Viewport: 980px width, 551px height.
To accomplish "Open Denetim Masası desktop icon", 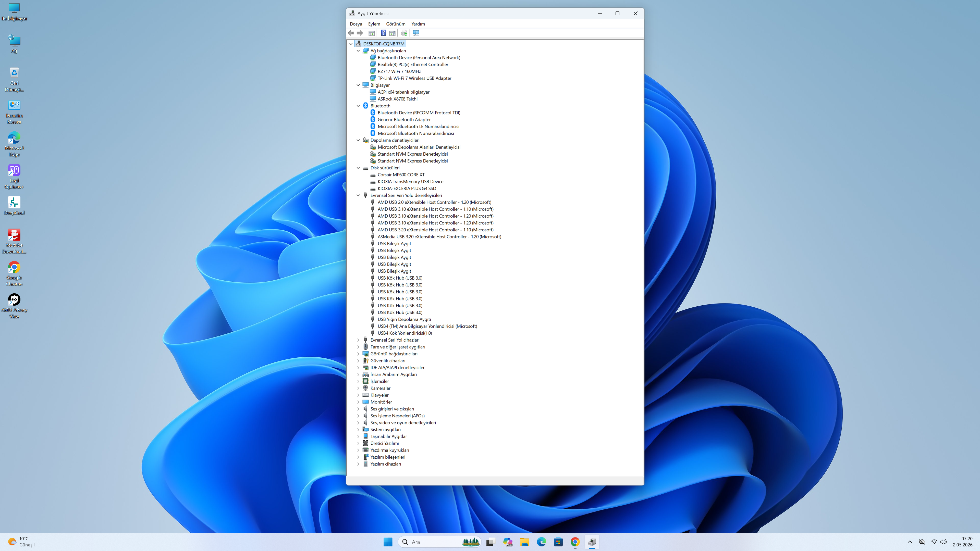I will 14,112.
